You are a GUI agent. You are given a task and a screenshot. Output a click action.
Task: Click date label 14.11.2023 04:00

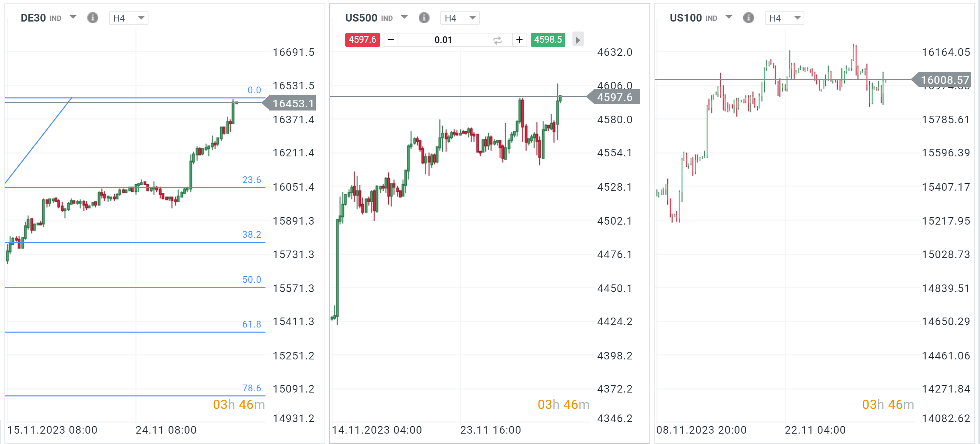click(x=377, y=430)
